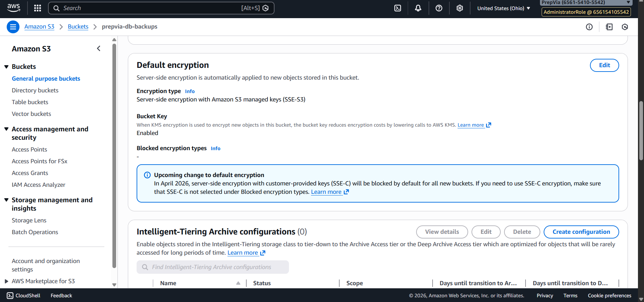This screenshot has width=644, height=302.
Task: Open the settings gear in the top bar
Action: tap(460, 8)
